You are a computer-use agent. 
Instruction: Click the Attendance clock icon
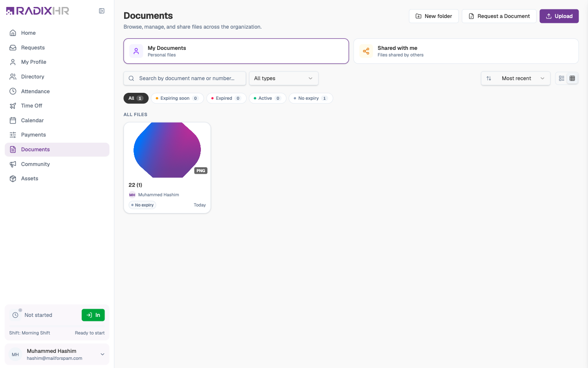13,91
